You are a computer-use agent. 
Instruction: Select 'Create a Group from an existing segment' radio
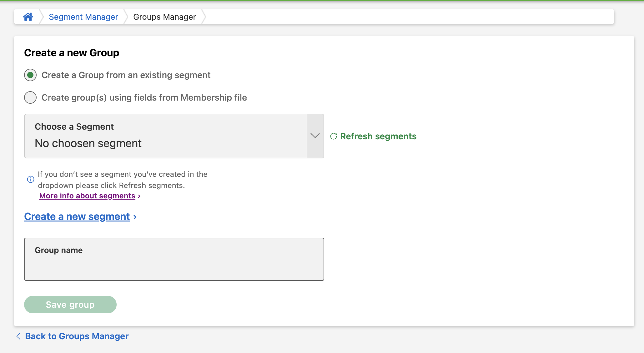pyautogui.click(x=30, y=75)
